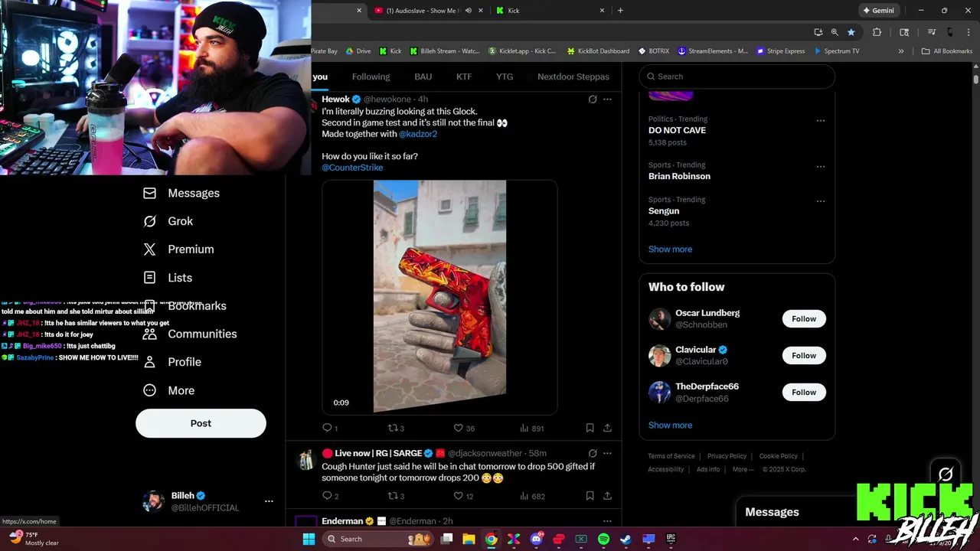This screenshot has height=551, width=980.
Task: Open Chrome three-dot menu
Action: coord(969,32)
